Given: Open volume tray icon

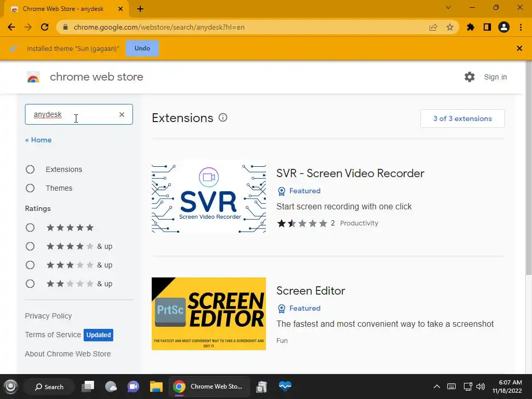Looking at the screenshot, I should click(x=481, y=387).
